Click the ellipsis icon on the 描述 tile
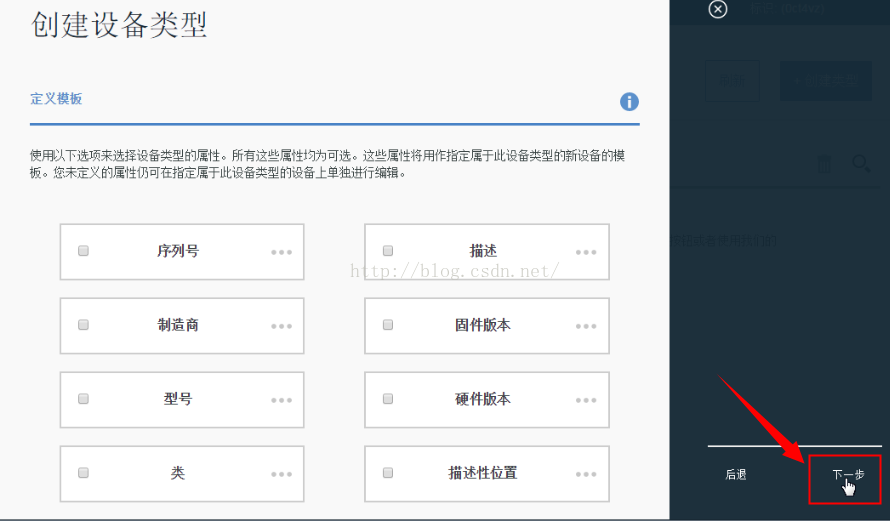This screenshot has width=890, height=521. [586, 252]
